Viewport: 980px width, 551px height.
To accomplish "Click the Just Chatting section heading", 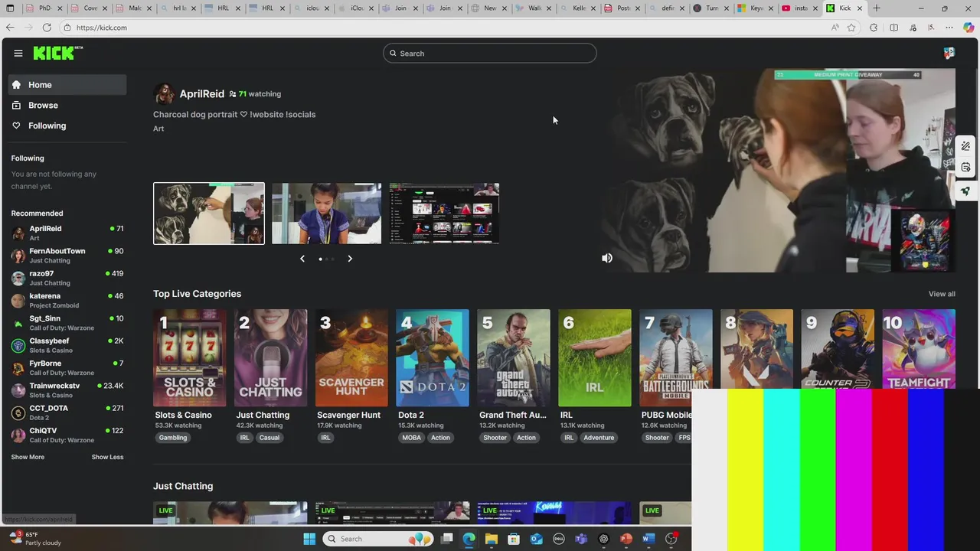I will point(183,486).
